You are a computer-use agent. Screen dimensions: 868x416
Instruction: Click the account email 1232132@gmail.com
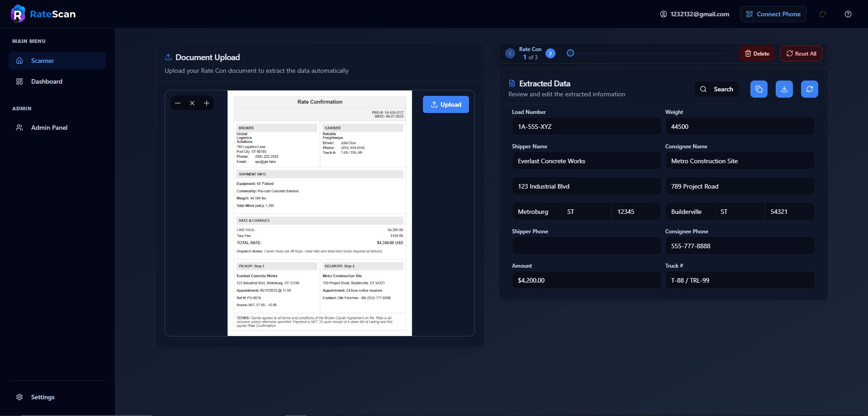pos(694,14)
